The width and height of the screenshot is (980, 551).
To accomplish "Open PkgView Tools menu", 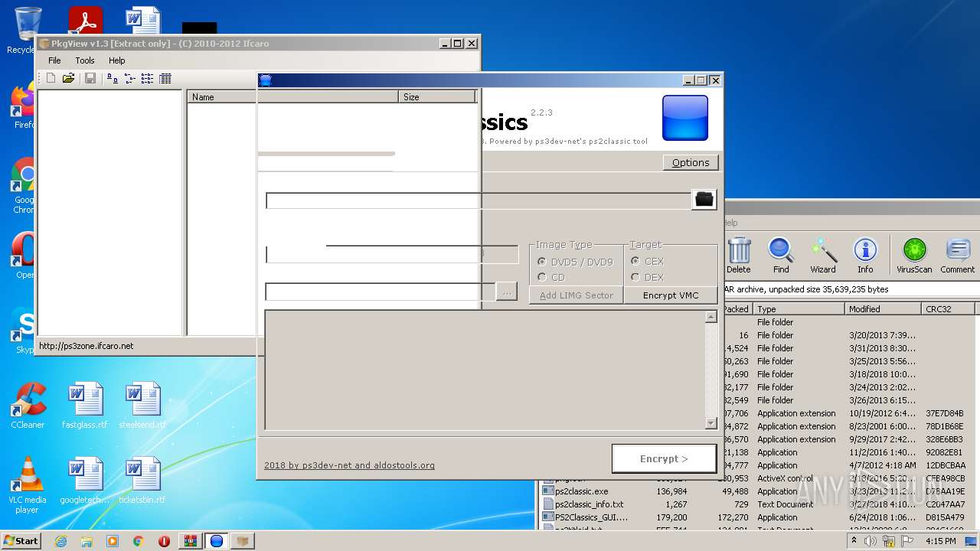I will pos(85,60).
